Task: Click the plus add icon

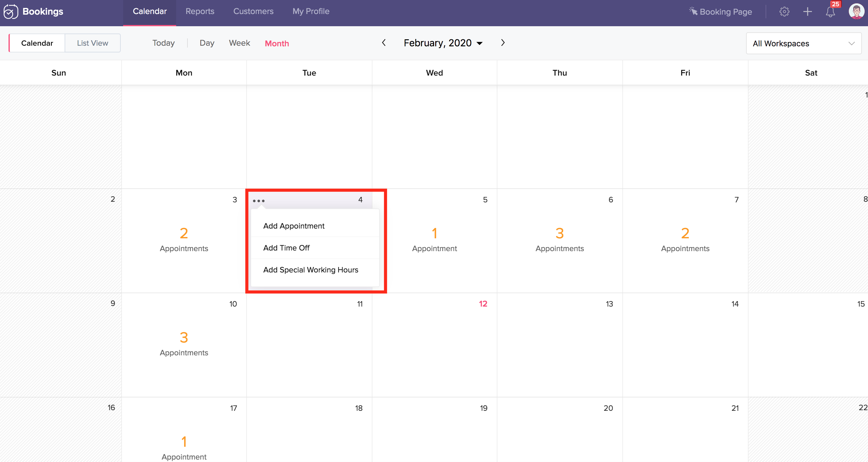Action: (807, 12)
